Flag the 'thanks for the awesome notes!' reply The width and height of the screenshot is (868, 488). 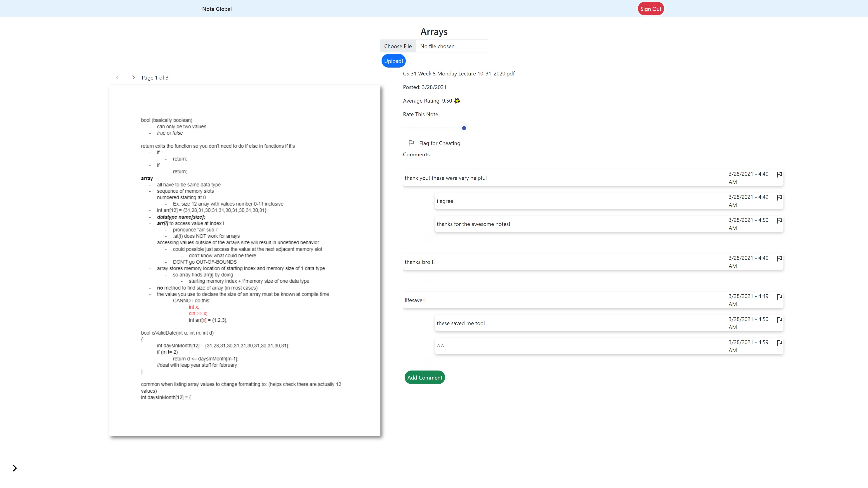[779, 221]
